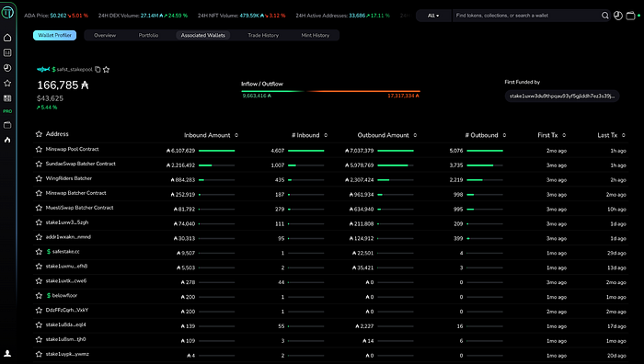The width and height of the screenshot is (644, 364).
Task: Switch to the Trade History tab
Action: click(263, 35)
